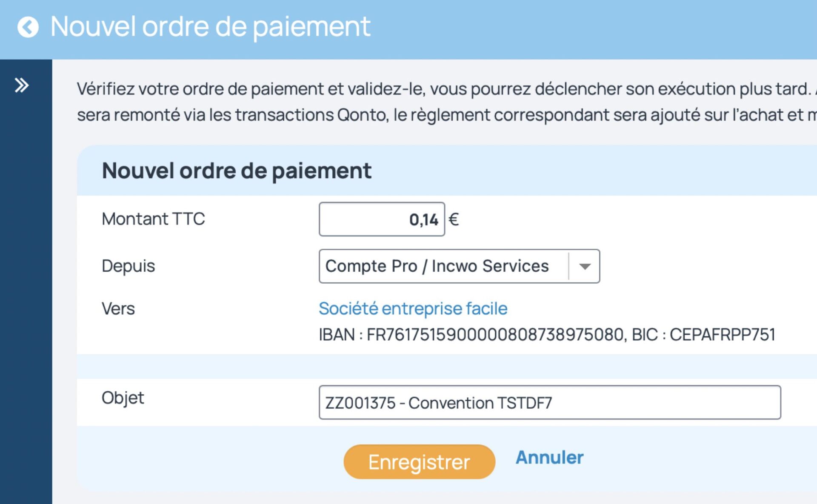The width and height of the screenshot is (817, 504).
Task: Click the BIC code CEPAFRPP751
Action: coord(722,335)
